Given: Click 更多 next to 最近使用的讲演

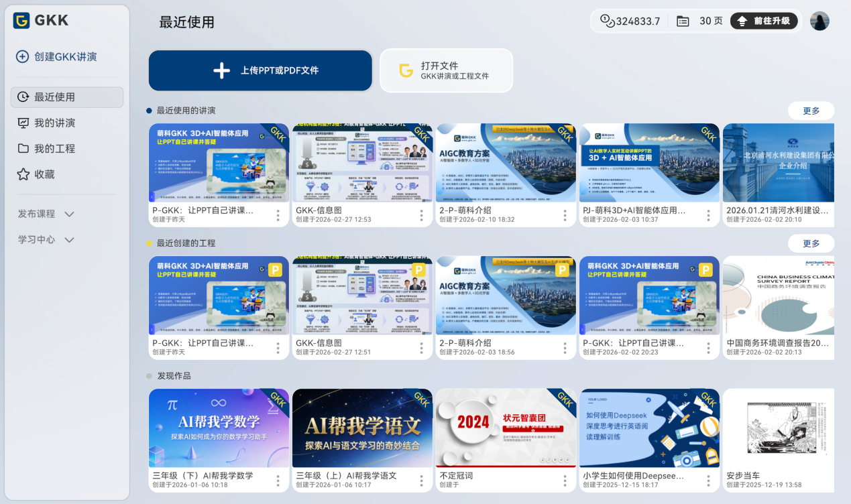Looking at the screenshot, I should [x=811, y=111].
